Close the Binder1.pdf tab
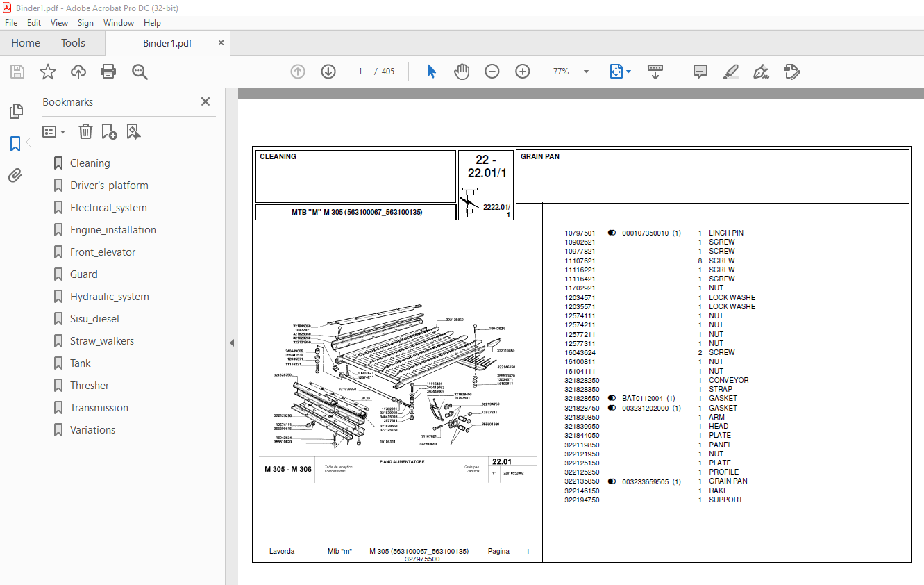Image resolution: width=924 pixels, height=585 pixels. [x=221, y=43]
